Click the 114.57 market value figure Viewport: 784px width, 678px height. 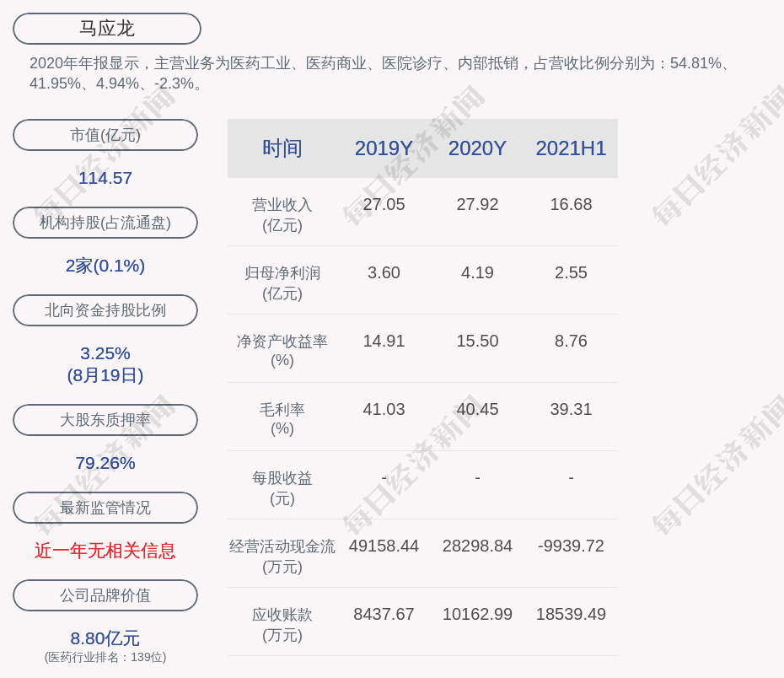105,178
